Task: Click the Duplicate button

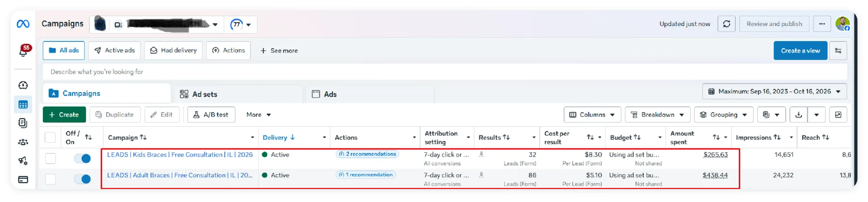Action: (115, 115)
